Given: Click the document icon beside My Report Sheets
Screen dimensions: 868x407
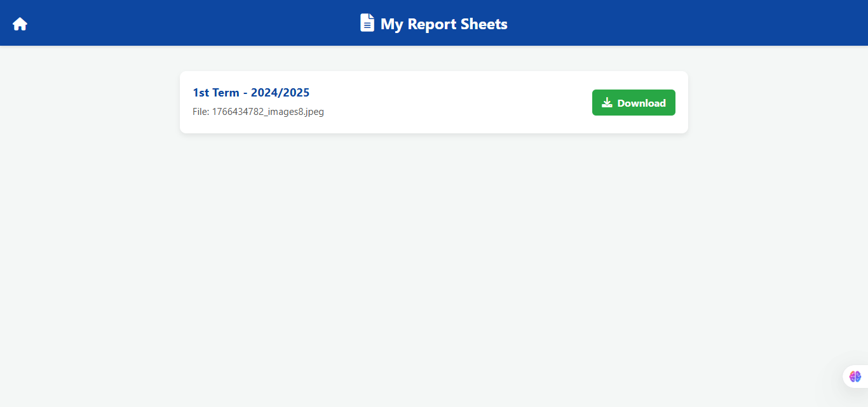Looking at the screenshot, I should (x=367, y=23).
